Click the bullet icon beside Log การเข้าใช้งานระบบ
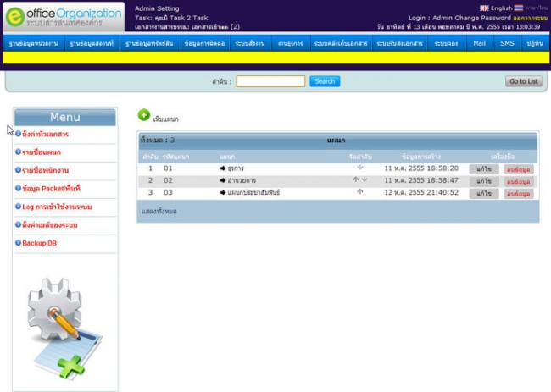This screenshot has height=392, width=551. (x=18, y=207)
